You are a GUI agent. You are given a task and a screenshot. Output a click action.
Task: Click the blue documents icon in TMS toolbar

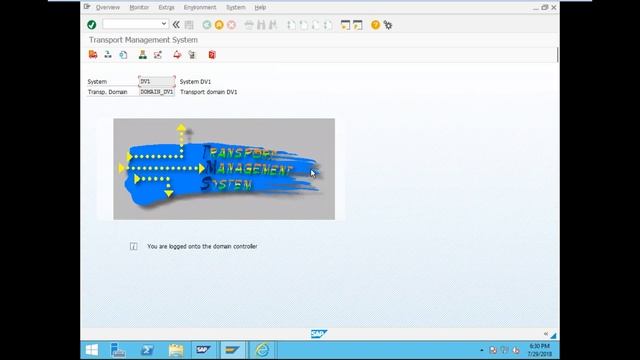click(123, 54)
